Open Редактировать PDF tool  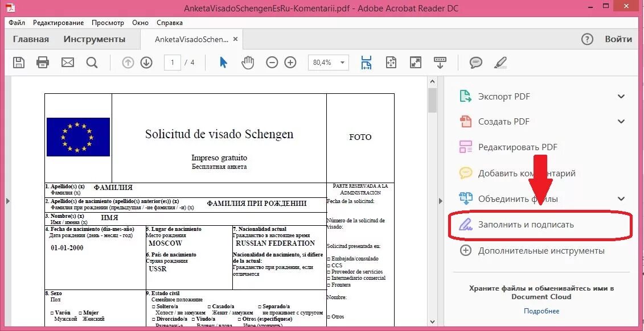pyautogui.click(x=518, y=147)
